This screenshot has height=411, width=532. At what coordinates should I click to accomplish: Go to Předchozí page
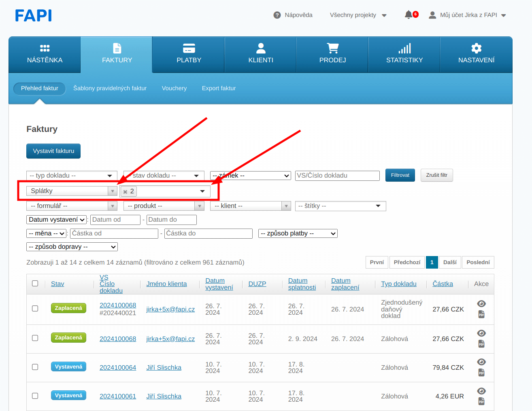tap(407, 262)
